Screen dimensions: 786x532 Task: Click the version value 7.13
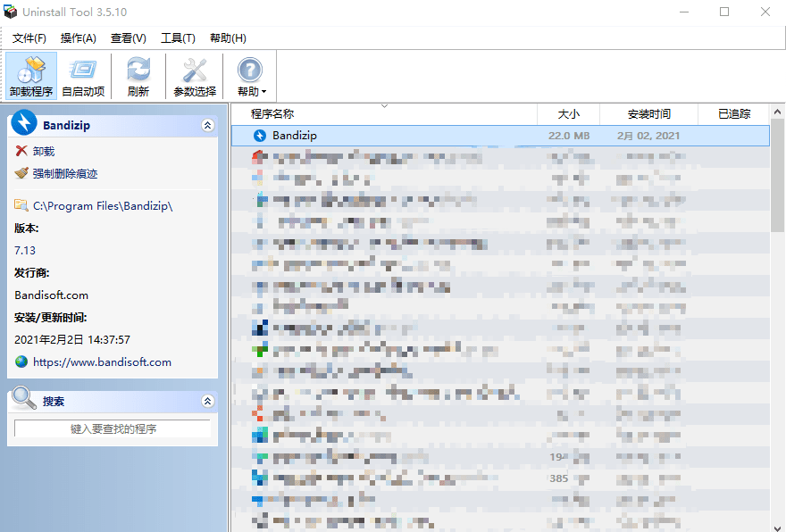click(25, 251)
